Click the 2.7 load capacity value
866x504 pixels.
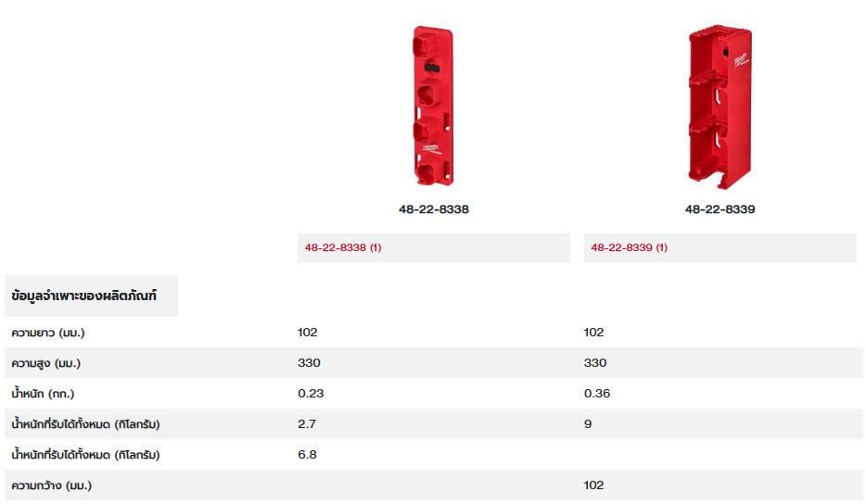[306, 424]
